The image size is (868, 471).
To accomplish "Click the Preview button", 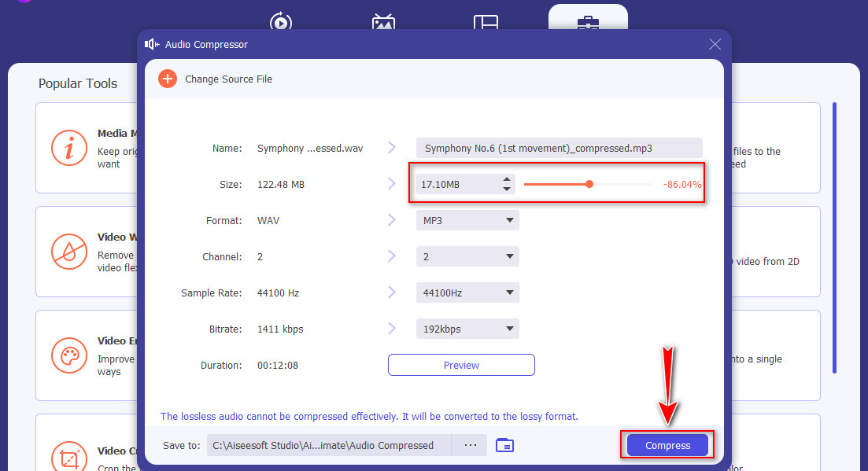I will click(x=461, y=365).
